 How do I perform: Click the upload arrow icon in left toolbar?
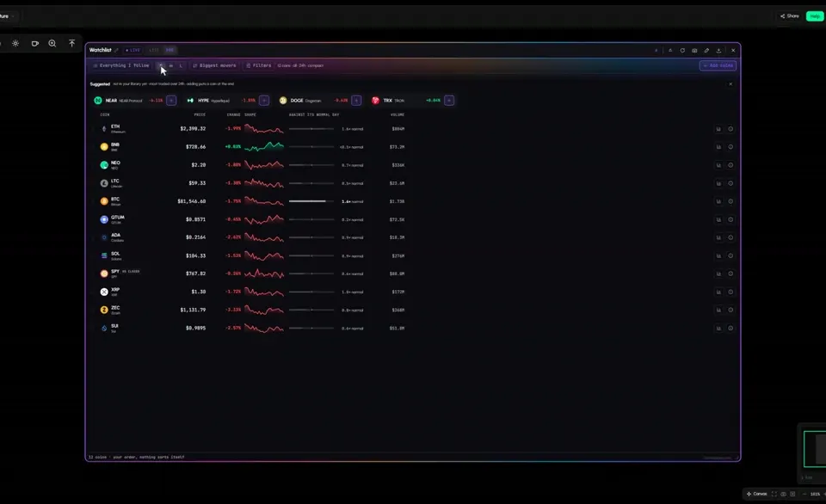click(x=71, y=43)
